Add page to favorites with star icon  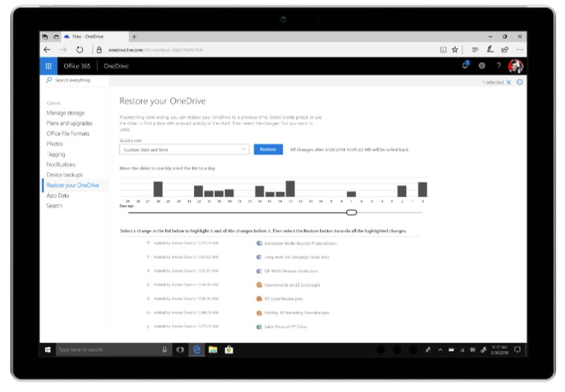click(x=455, y=49)
